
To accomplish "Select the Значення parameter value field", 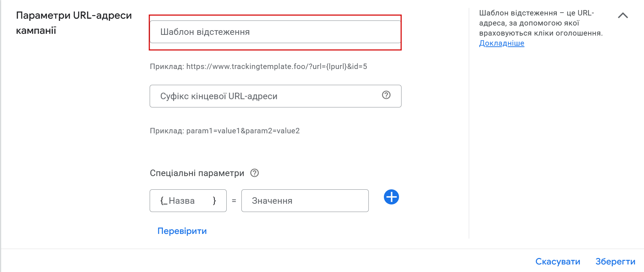I will tap(305, 201).
